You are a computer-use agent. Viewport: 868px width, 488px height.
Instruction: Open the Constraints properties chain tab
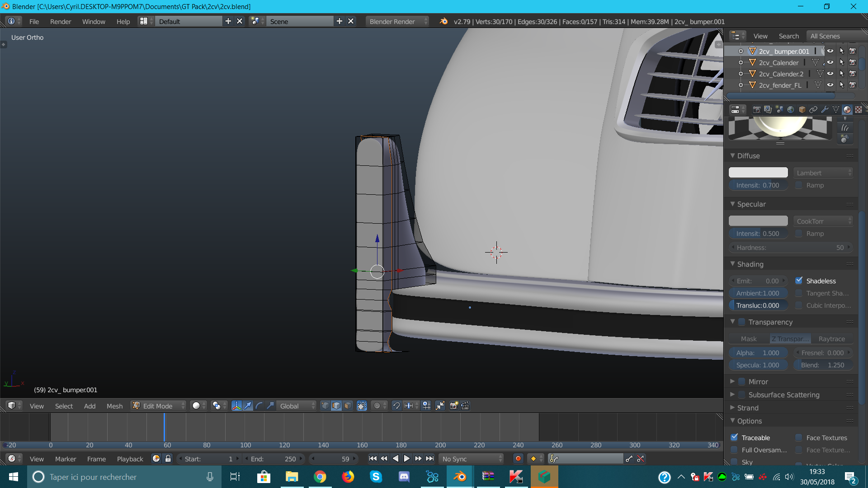[813, 110]
